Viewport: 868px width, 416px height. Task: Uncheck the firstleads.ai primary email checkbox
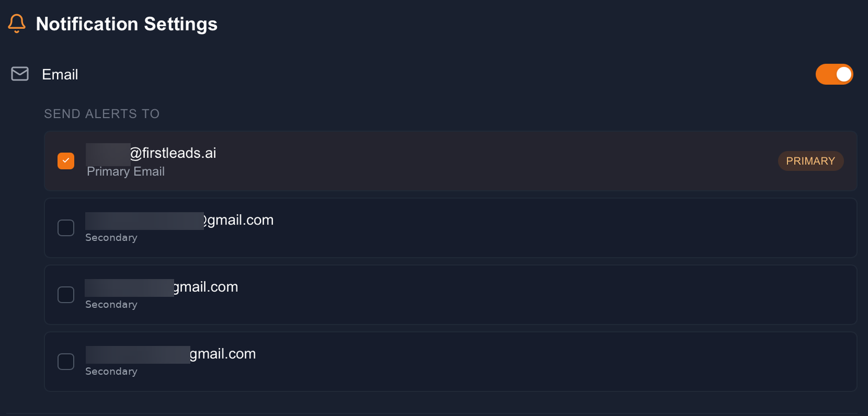point(66,161)
